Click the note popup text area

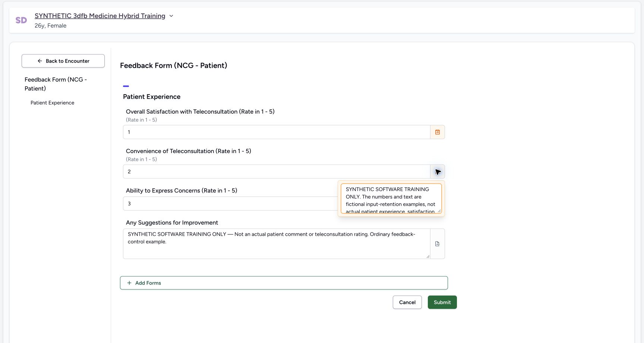(x=391, y=199)
